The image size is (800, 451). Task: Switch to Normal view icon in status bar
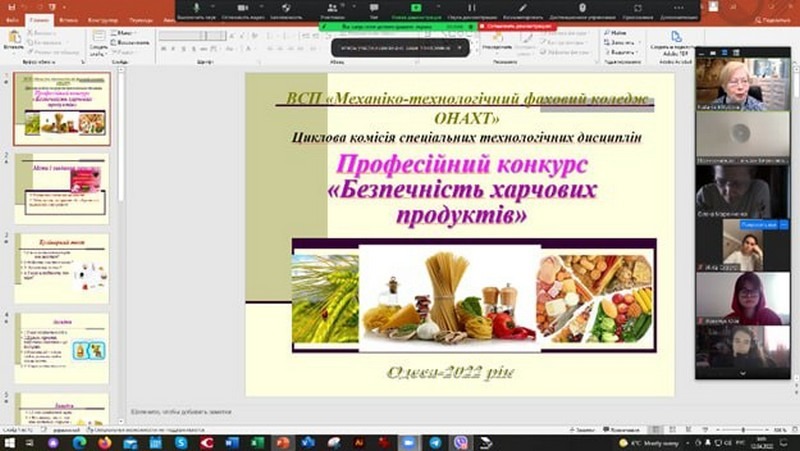657,430
